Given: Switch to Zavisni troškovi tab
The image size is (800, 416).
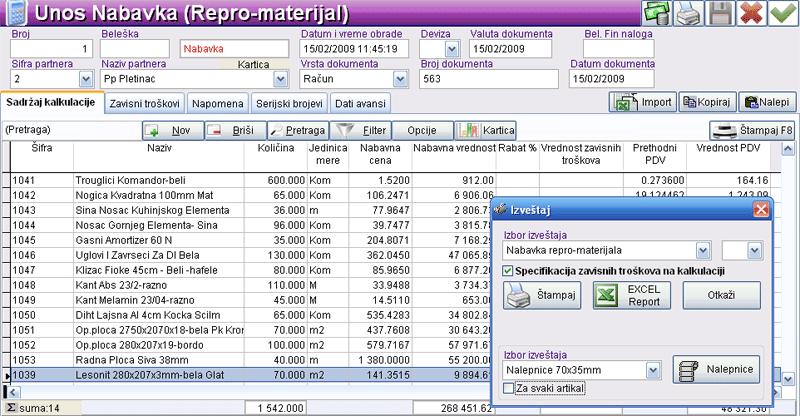Looking at the screenshot, I should tap(144, 103).
